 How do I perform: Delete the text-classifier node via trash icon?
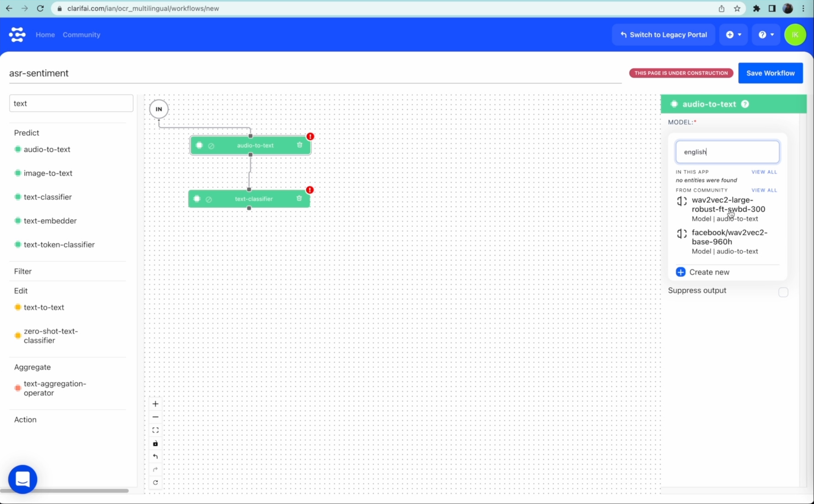[299, 199]
